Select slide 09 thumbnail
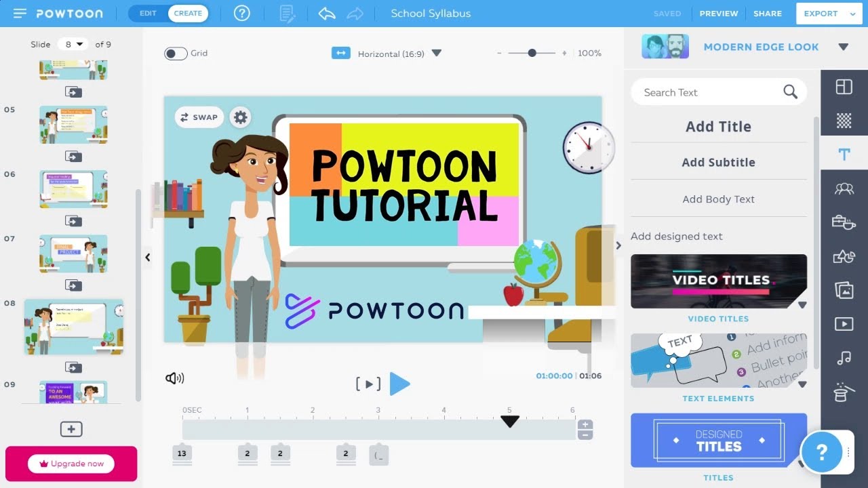The image size is (868, 488). [73, 392]
